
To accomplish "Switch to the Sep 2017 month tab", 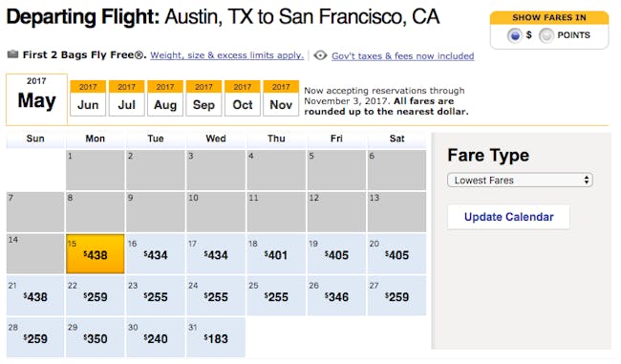I will (x=203, y=98).
